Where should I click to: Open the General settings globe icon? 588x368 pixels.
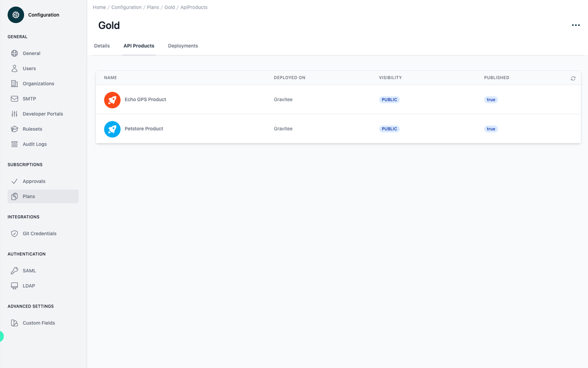point(15,53)
